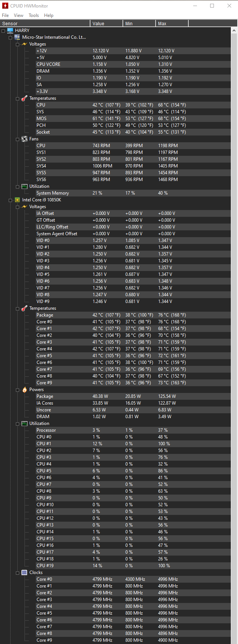The image size is (238, 644).
Task: Select the Socket temperature row
Action: coord(133,132)
